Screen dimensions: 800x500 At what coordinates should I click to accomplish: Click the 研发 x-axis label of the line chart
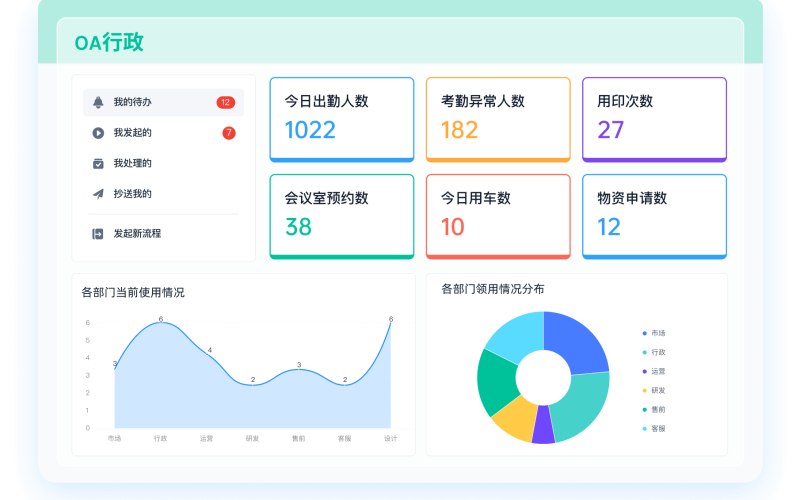(x=252, y=438)
